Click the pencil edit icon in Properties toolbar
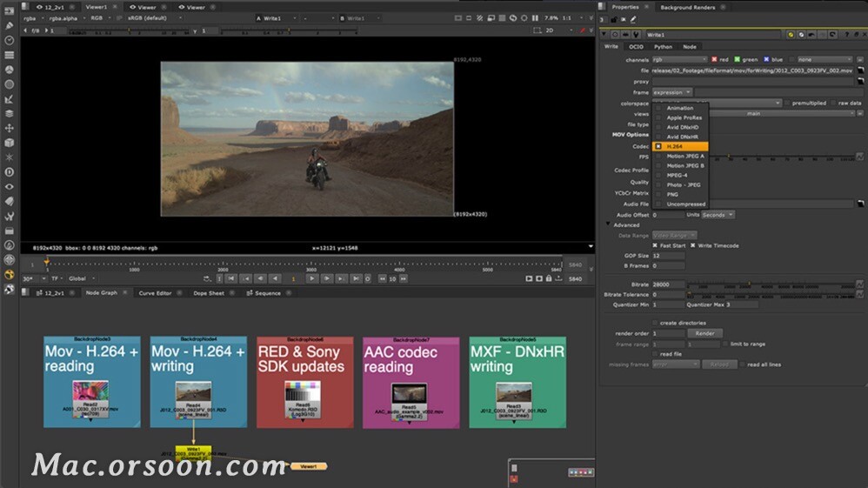Viewport: 868px width, 488px height. (x=633, y=19)
